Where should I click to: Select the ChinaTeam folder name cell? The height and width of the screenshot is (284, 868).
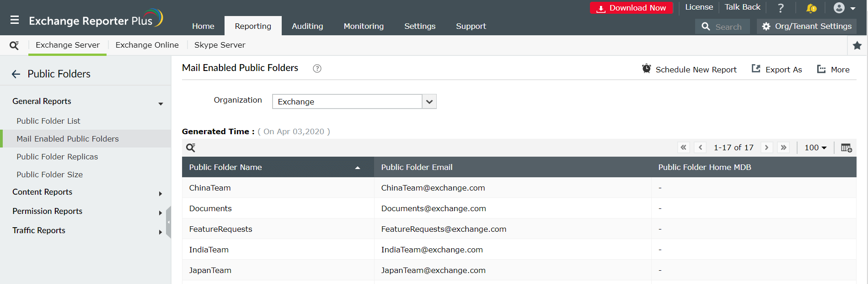coord(278,188)
